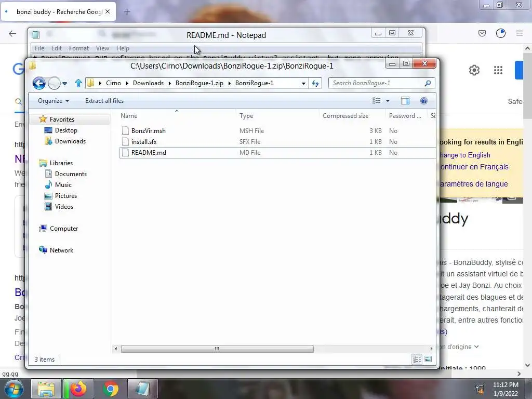Click Extract all files

[x=104, y=101]
